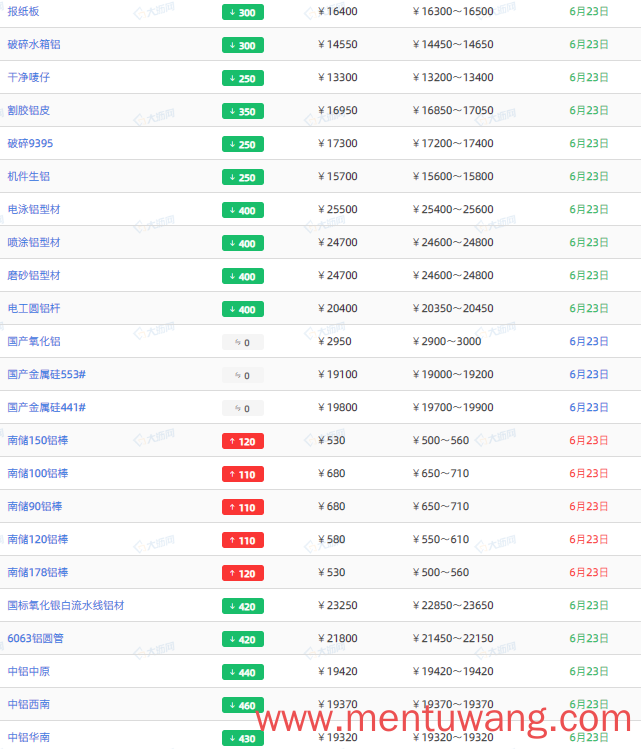Click the red up 120 badge for 南储150铝棒
This screenshot has height=749, width=641.
click(243, 441)
